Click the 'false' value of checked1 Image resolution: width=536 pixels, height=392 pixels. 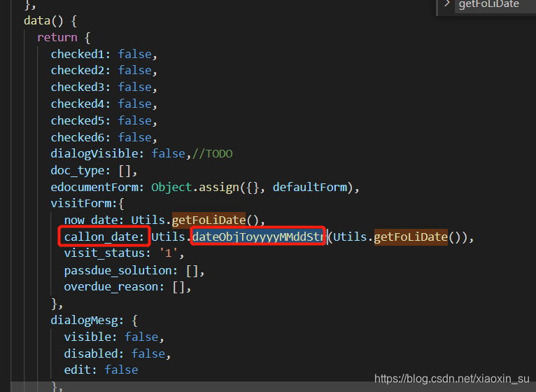click(134, 54)
